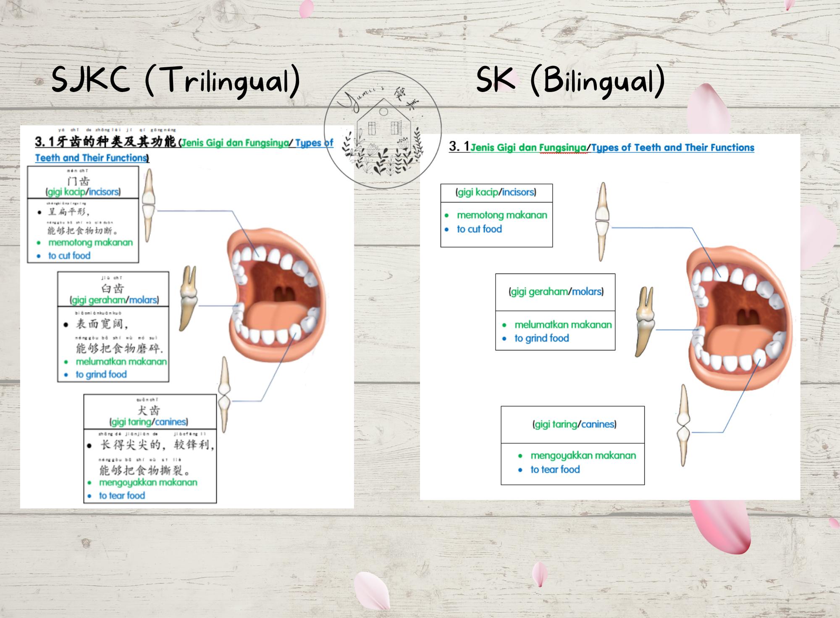Image resolution: width=840 pixels, height=618 pixels.
Task: Click the 'gigi geraham/molars' label in SK sheet
Action: pos(556,292)
